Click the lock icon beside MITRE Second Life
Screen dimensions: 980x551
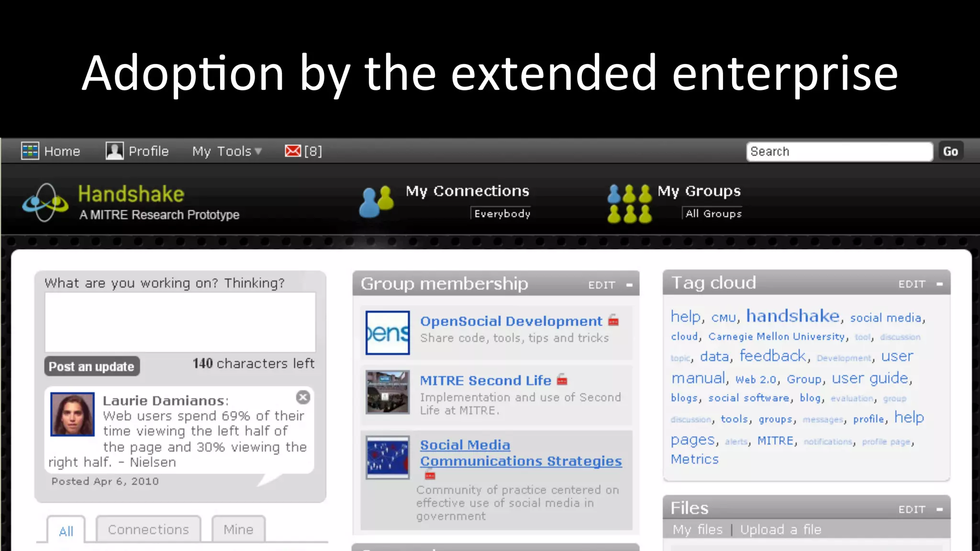[x=562, y=380]
